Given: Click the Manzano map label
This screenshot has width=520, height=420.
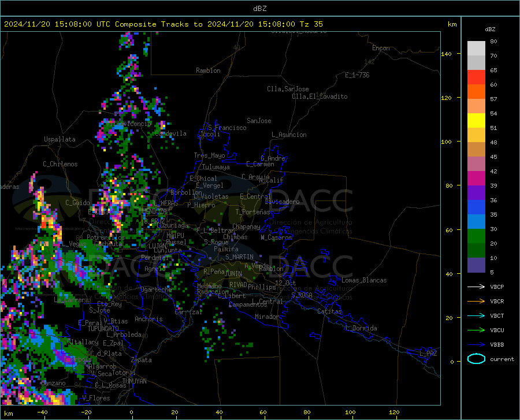Looking at the screenshot, I should (53, 383).
